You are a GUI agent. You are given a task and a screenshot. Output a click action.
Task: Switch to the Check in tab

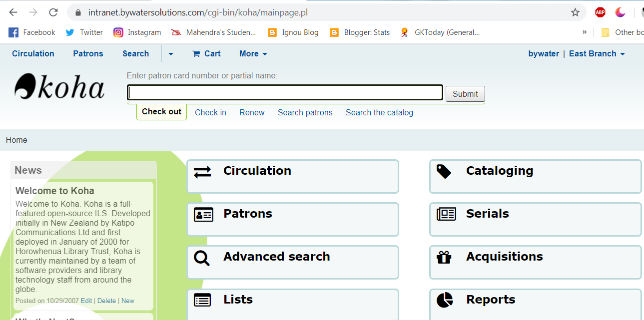click(210, 112)
